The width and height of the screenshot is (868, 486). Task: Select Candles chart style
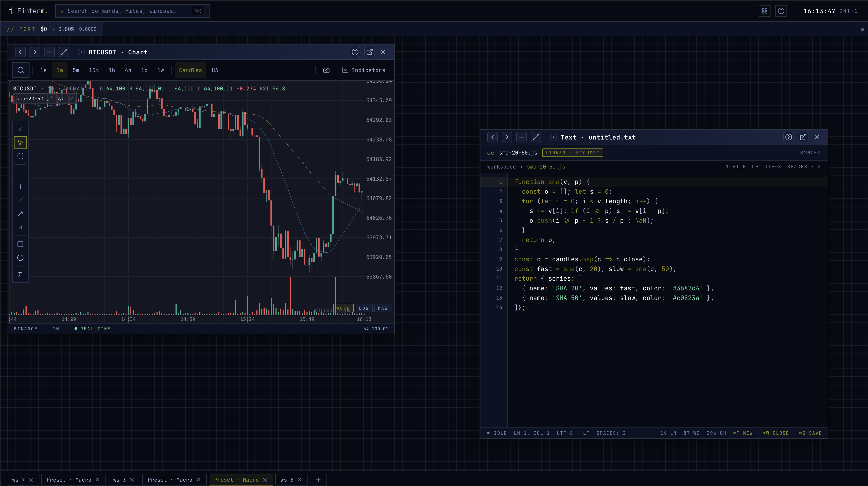(x=190, y=70)
